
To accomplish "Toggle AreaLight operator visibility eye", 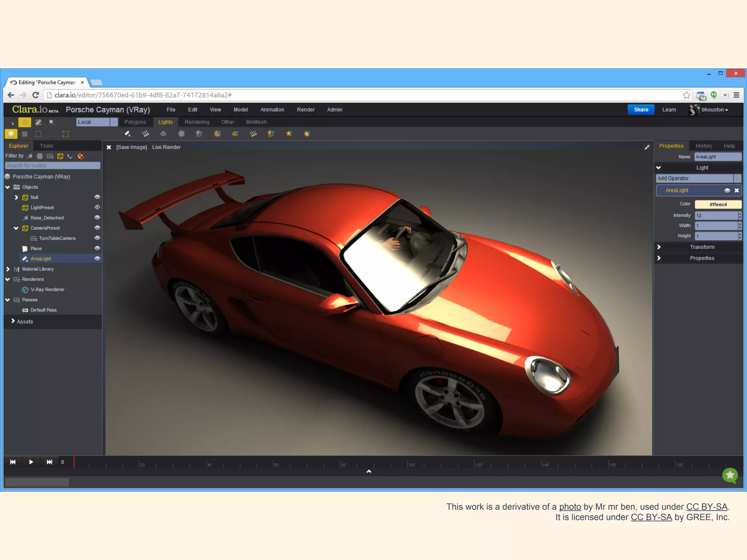I will coord(727,190).
